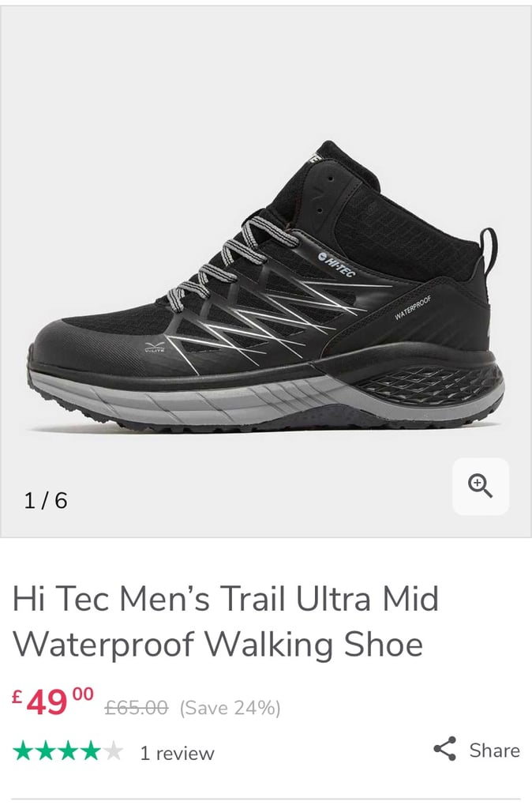
Task: Click the Save 24% discount text
Action: 230,708
